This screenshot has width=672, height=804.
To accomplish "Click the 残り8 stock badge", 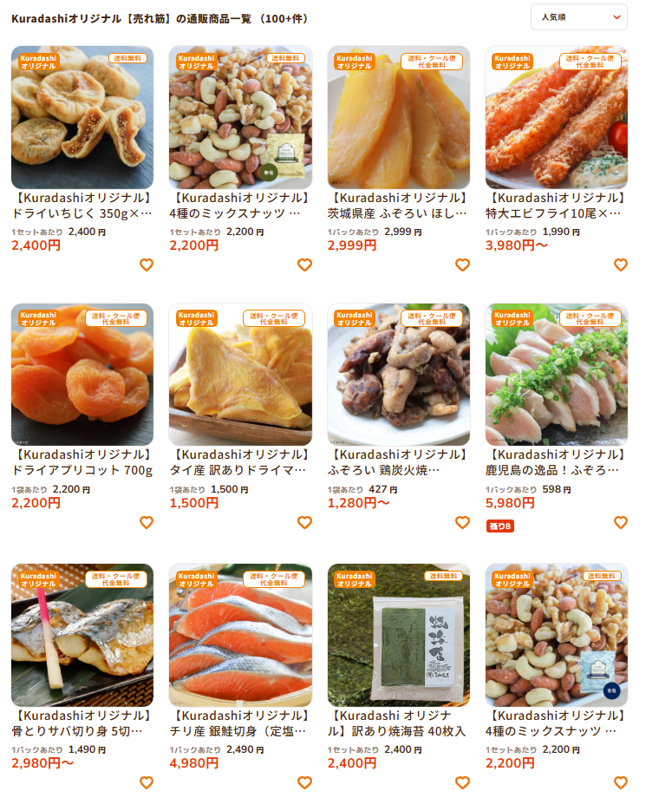I will point(499,526).
